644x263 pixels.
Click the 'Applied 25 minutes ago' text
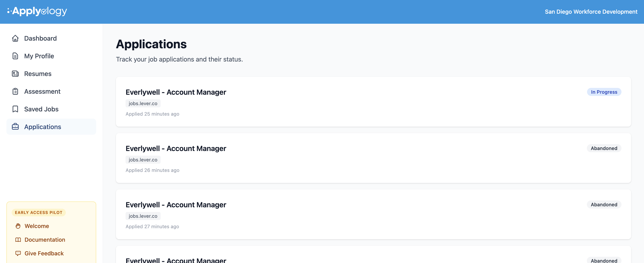(x=152, y=114)
